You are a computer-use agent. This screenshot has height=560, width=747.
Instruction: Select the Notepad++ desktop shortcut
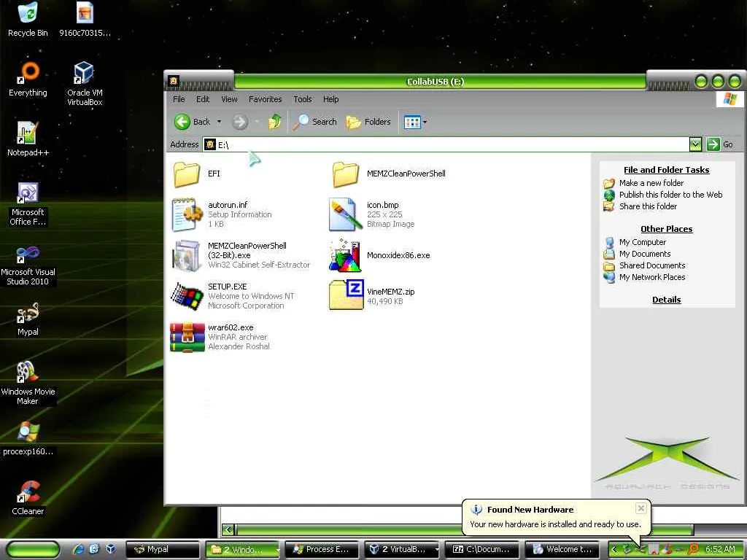point(28,139)
